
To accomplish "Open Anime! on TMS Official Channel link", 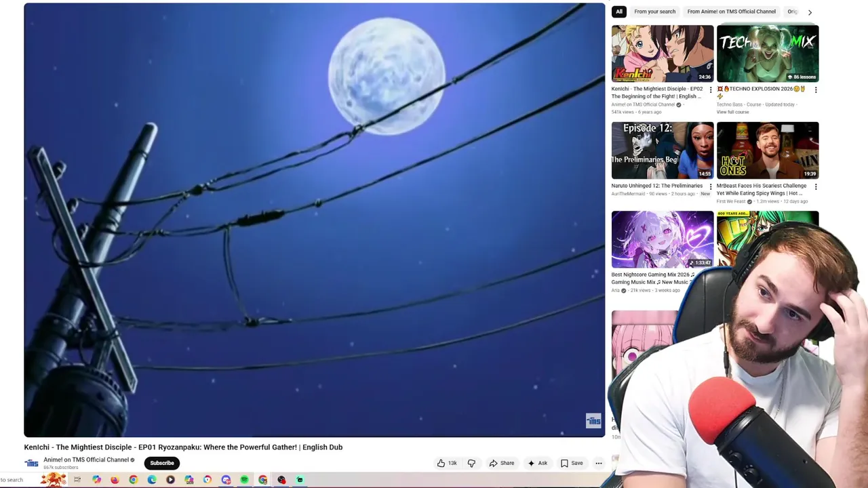I will 86,460.
